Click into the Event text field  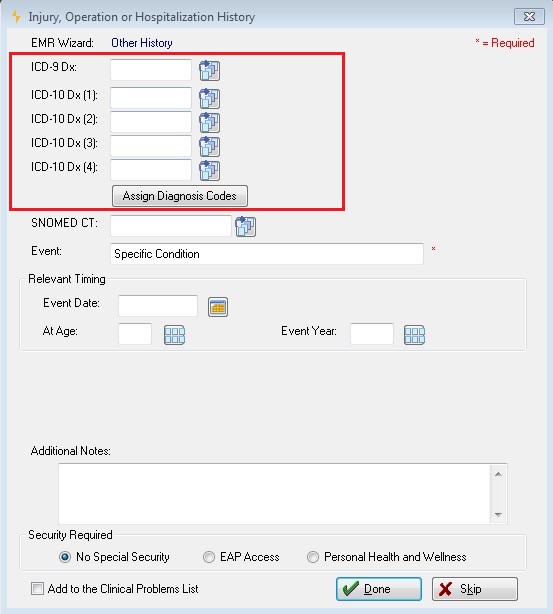coord(267,254)
